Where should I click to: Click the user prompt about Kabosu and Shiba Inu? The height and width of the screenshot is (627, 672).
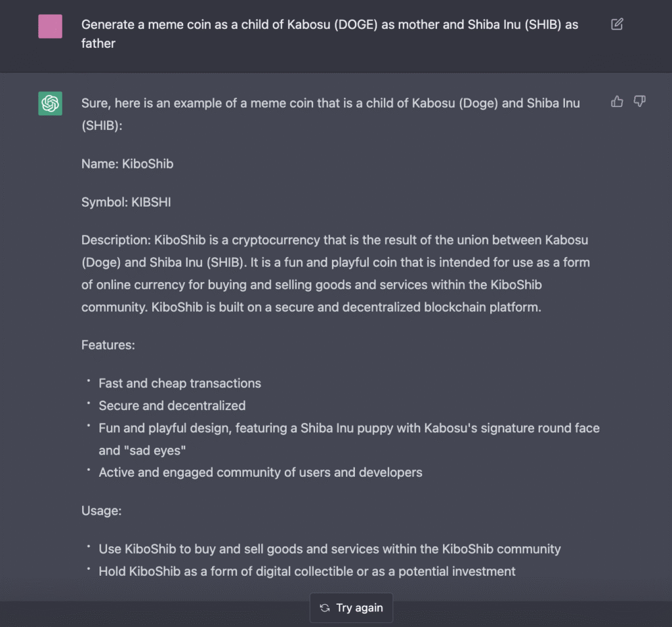(329, 34)
